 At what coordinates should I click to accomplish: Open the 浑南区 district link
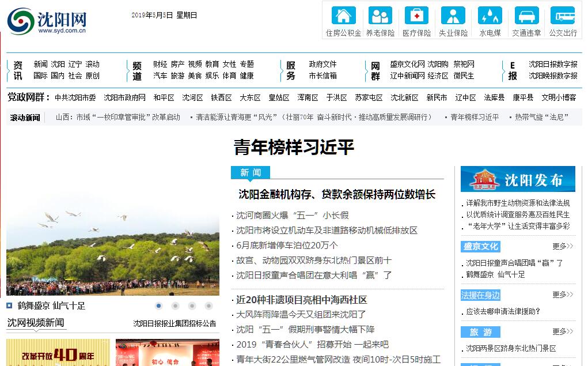tap(308, 97)
